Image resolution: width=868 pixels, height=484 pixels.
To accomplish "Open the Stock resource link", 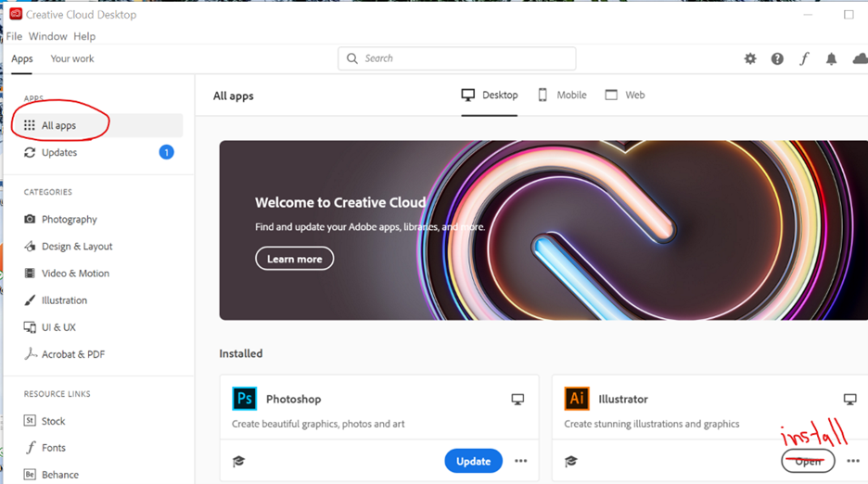I will (45, 421).
